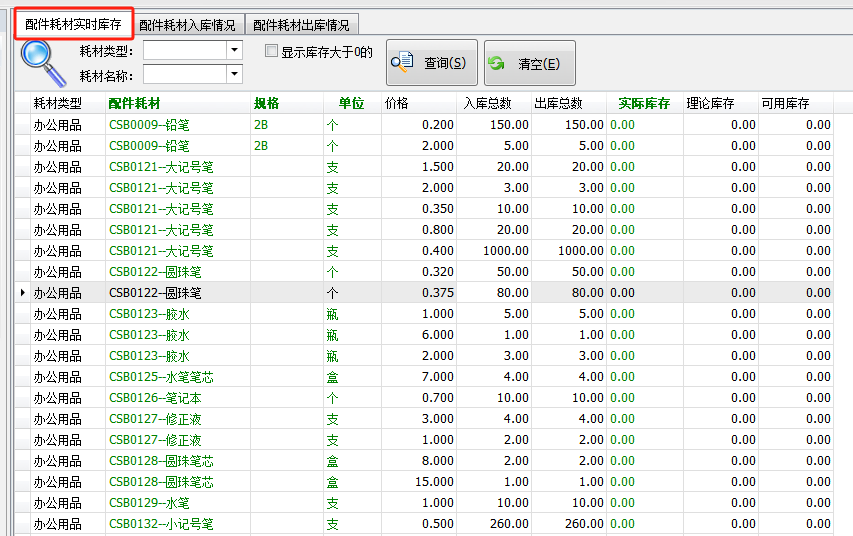The image size is (853, 536).
Task: Click CSB0127--修正液 row priced 3.000
Action: coord(424,419)
